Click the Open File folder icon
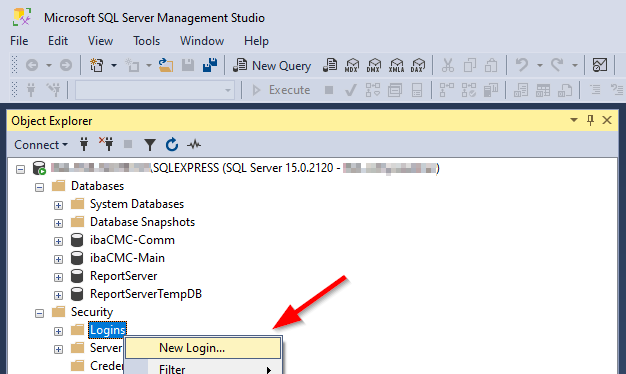Screen dimensions: 626x374 (166, 65)
